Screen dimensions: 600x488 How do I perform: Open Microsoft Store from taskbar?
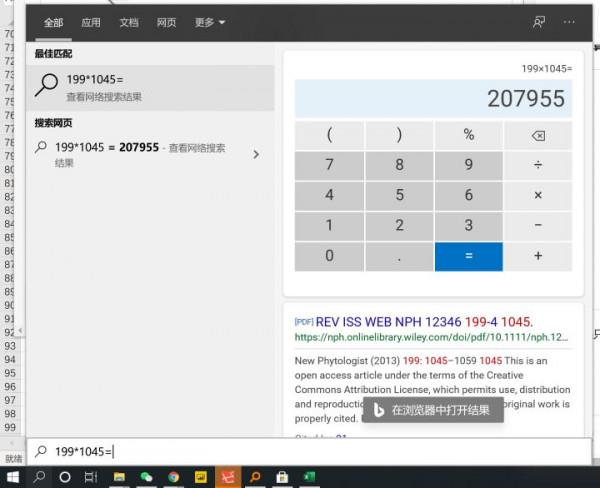point(282,477)
